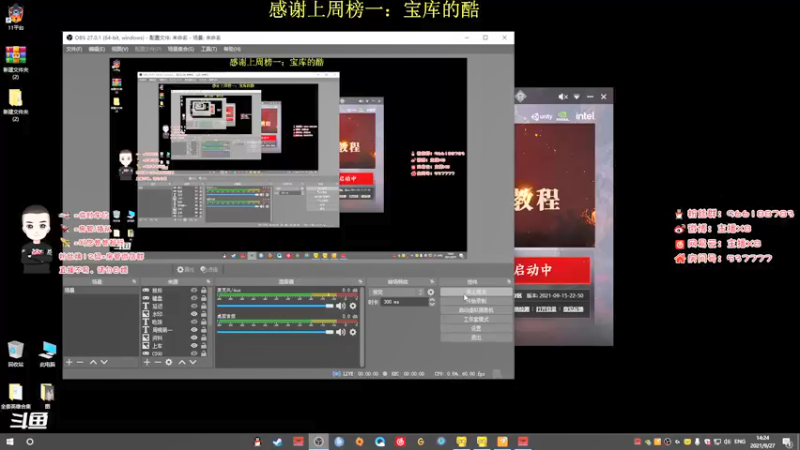Pop out the Audio Mixer dock panel
Image resolution: width=800 pixels, height=450 pixels.
(x=360, y=282)
